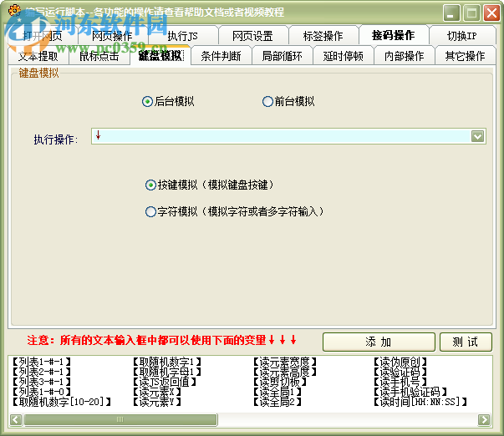Click the 添 加 button

[x=379, y=342]
